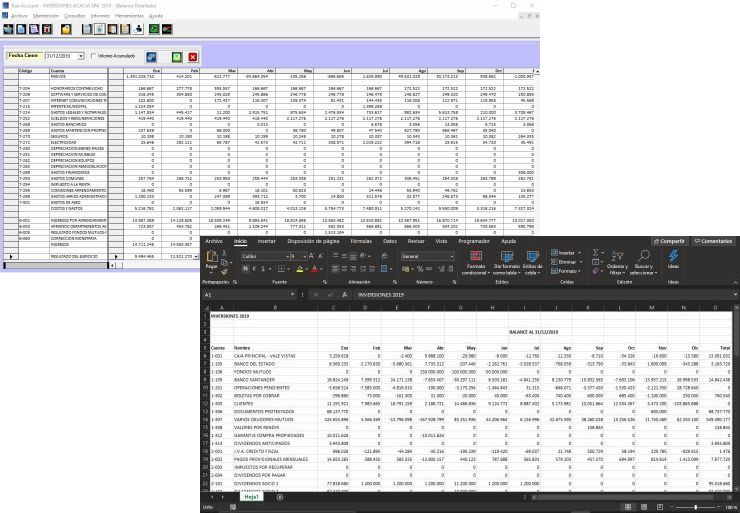740x513 pixels.
Task: Expand the Excel formula bar chevron
Action: [x=735, y=294]
